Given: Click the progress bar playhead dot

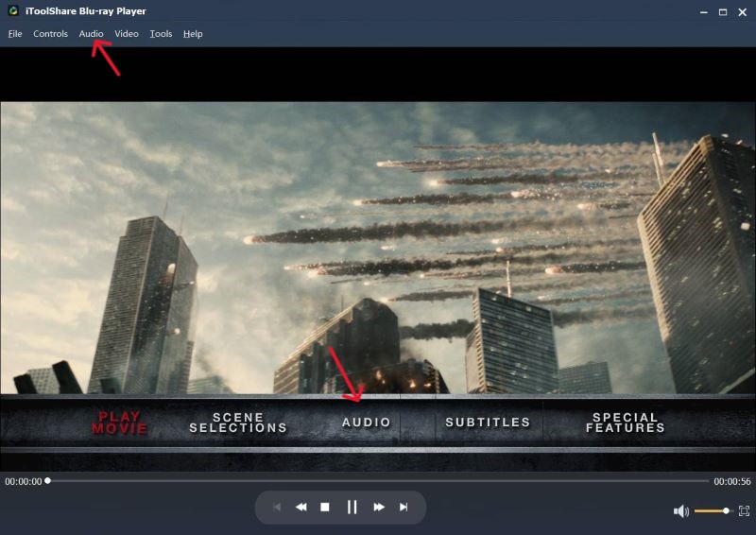Looking at the screenshot, I should [48, 480].
